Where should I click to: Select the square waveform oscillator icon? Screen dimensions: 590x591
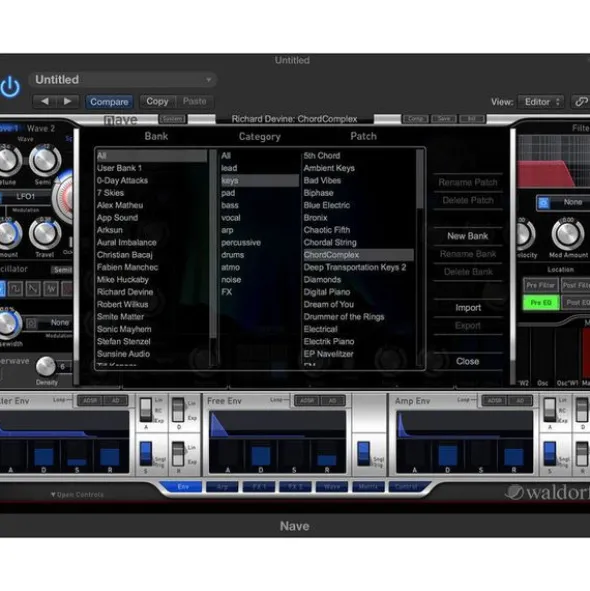(x=16, y=289)
